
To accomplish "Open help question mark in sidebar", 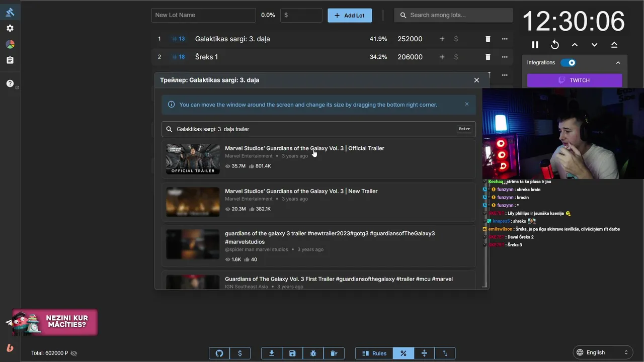I will pyautogui.click(x=10, y=83).
